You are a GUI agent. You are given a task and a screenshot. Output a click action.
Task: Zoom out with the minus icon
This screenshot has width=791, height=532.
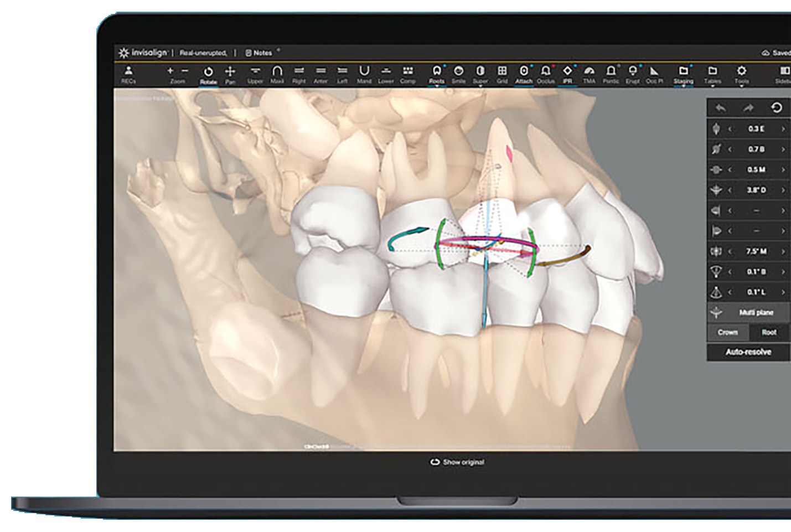tap(185, 71)
